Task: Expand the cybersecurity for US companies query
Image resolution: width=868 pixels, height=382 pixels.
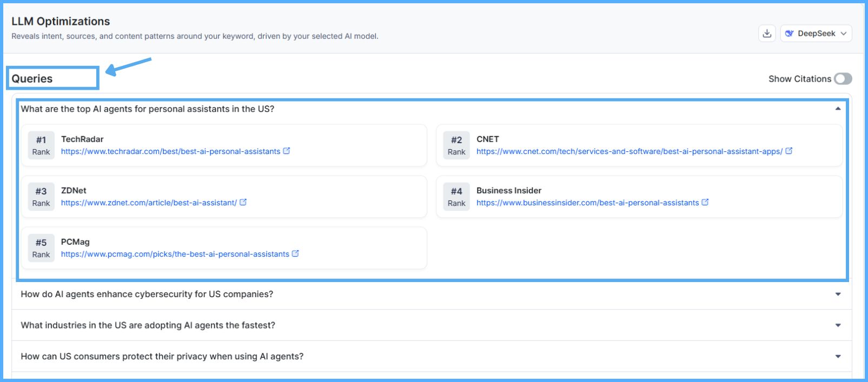Action: coord(838,294)
